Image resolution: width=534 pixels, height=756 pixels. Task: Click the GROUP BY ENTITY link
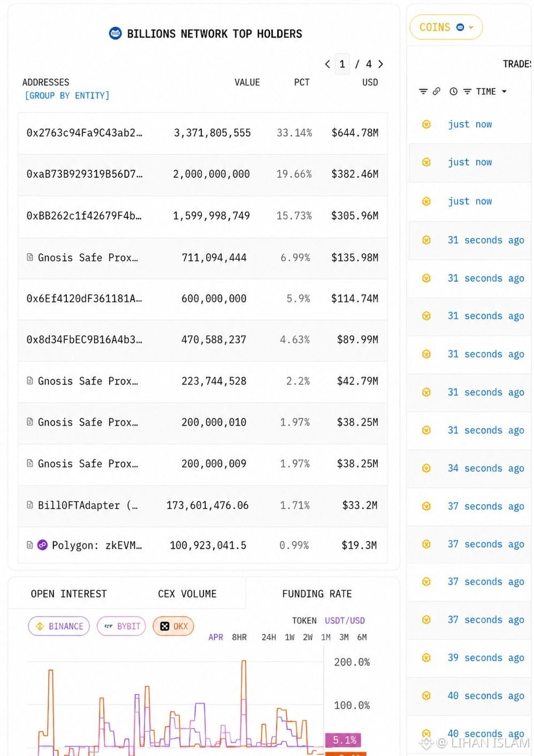(67, 95)
